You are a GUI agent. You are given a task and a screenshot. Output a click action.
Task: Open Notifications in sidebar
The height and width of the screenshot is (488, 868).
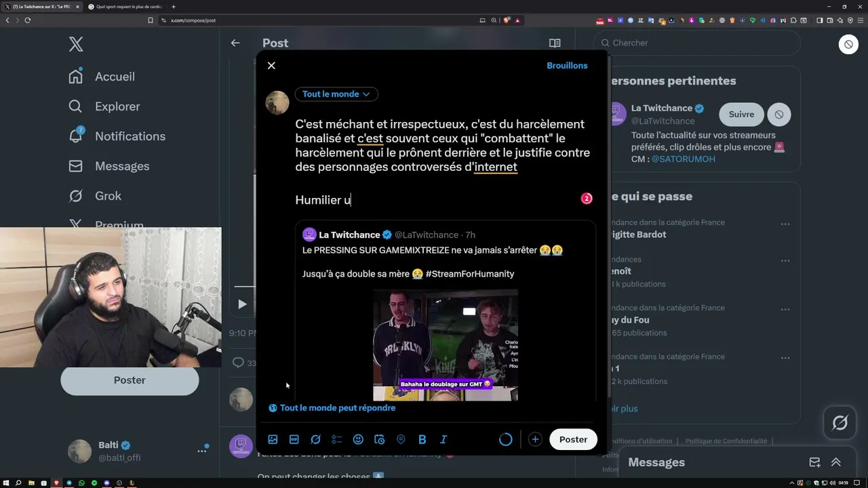pos(117,136)
